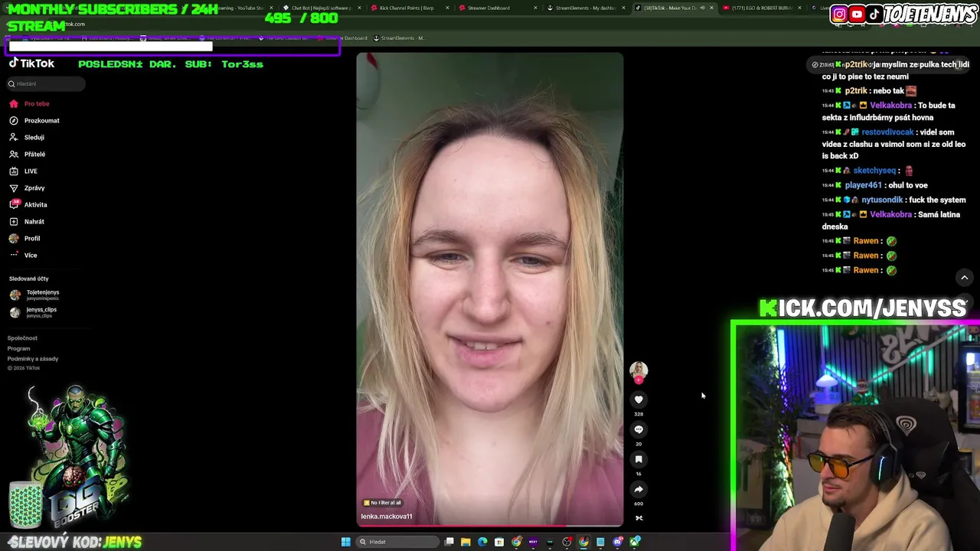
Task: Switch to the StreamElements dashboard tab
Action: (x=586, y=8)
